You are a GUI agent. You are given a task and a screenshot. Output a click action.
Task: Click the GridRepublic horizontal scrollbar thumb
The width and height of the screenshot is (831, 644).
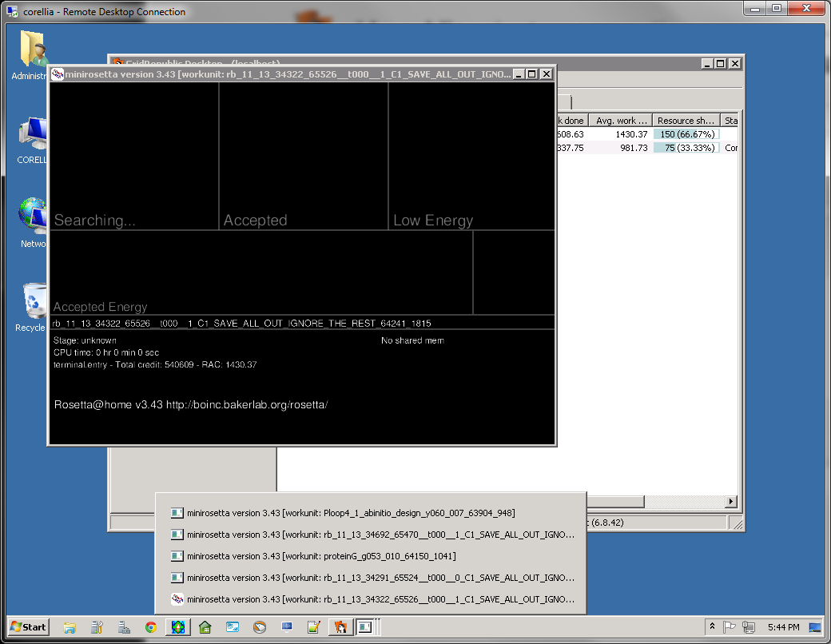click(615, 502)
